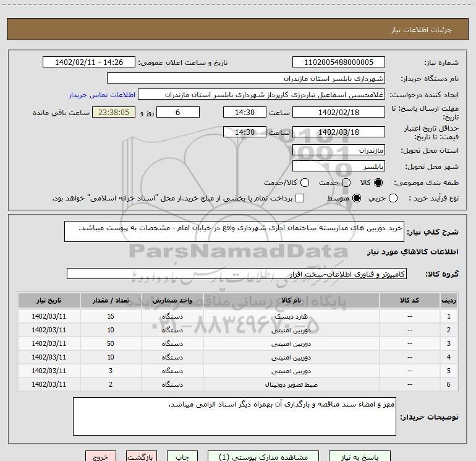Click the quantity 50 cell
The height and width of the screenshot is (461, 476).
click(111, 343)
